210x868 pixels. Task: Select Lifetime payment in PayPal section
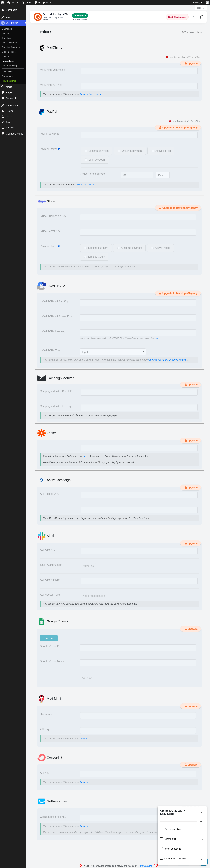pos(86,151)
